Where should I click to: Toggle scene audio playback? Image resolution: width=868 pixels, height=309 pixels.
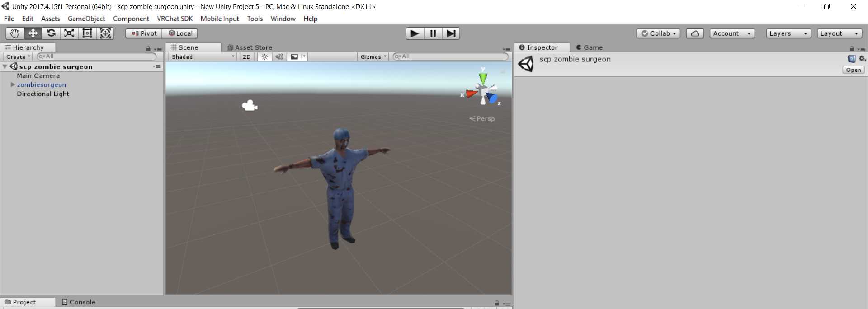click(279, 57)
